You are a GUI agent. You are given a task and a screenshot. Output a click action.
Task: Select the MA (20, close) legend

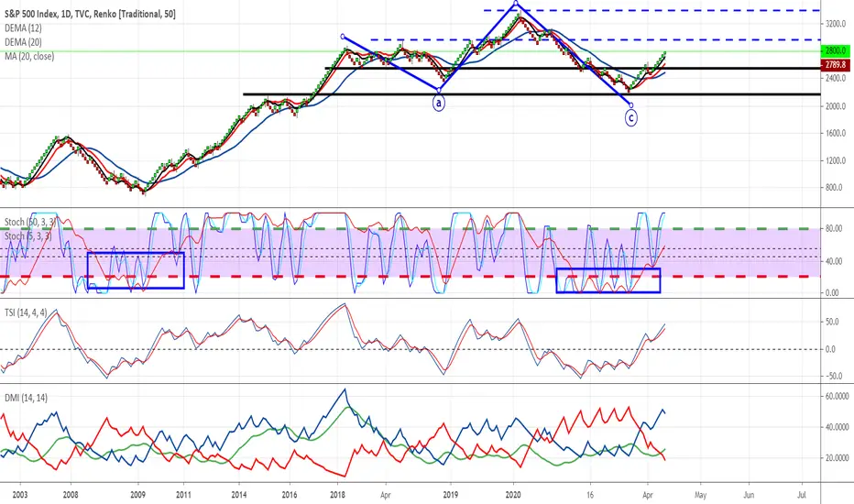(29, 56)
